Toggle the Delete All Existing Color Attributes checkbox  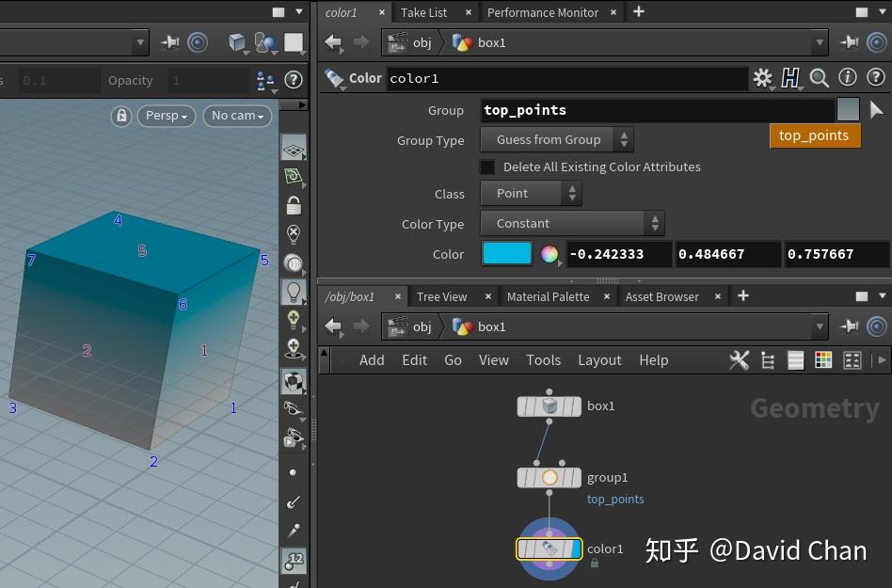tap(486, 167)
